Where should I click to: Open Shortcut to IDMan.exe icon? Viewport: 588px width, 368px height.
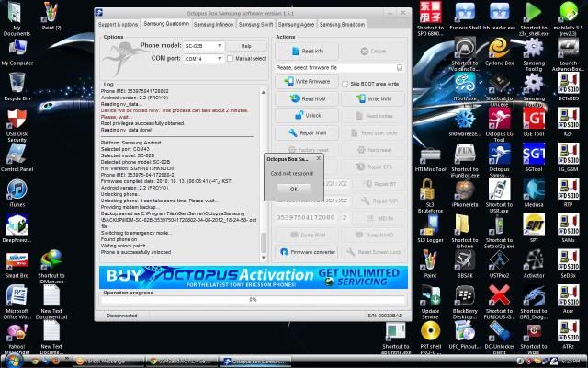51,267
